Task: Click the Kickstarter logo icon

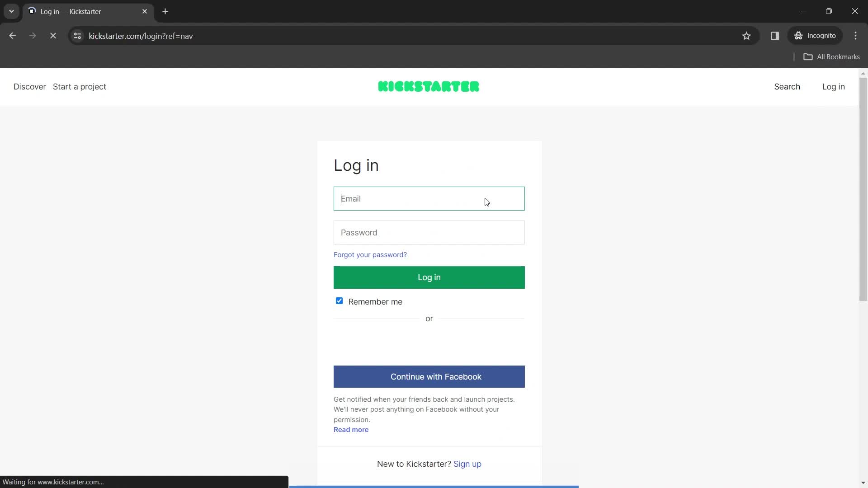Action: [x=429, y=86]
